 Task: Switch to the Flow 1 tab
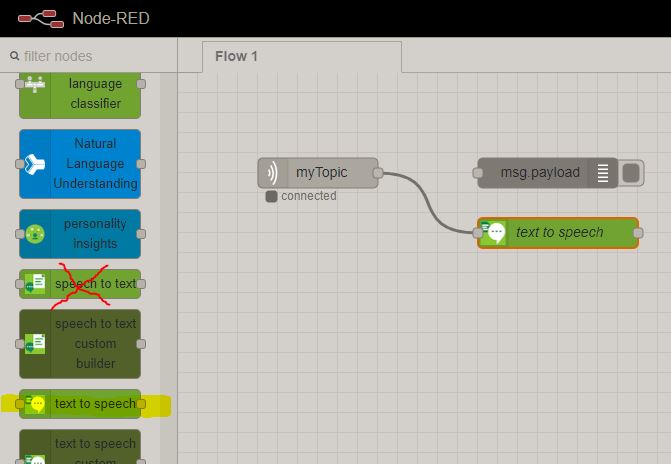[x=237, y=56]
